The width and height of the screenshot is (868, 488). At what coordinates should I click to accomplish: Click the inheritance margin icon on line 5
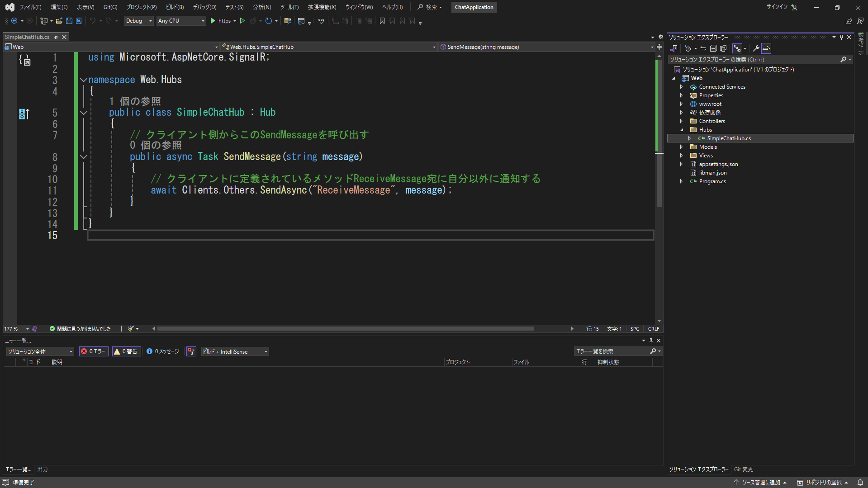(24, 114)
